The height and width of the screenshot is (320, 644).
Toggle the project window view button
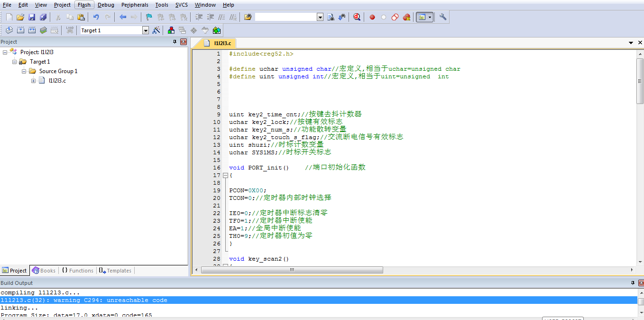pos(421,17)
